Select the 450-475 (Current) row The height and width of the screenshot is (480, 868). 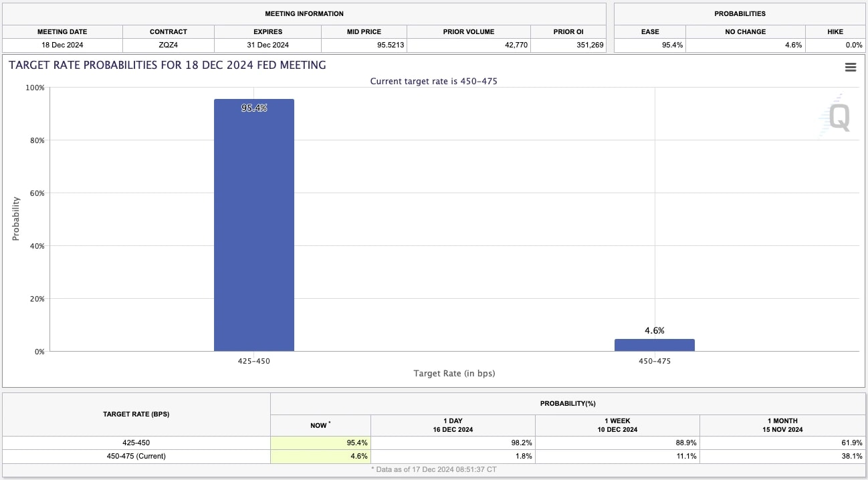(136, 456)
